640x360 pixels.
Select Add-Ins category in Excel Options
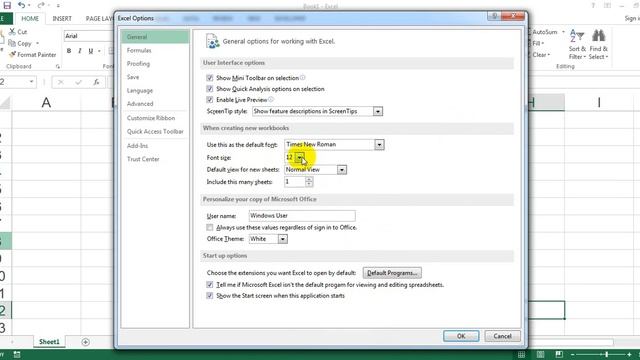(x=155, y=146)
